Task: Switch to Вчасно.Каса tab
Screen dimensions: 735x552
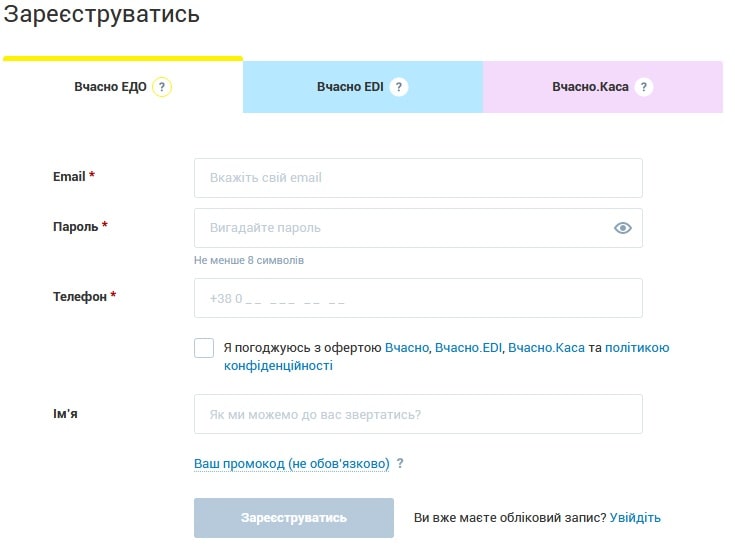Action: click(603, 87)
